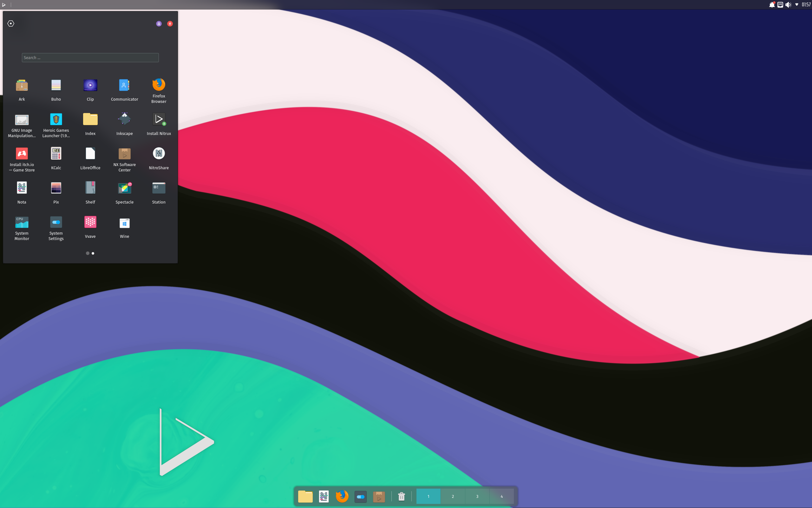This screenshot has height=508, width=812.
Task: Click into the Search field
Action: click(90, 57)
